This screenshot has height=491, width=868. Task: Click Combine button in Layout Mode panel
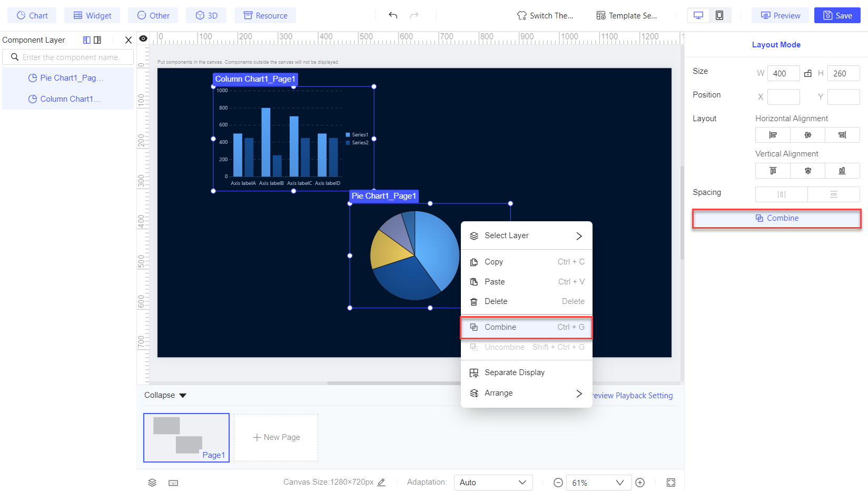tap(777, 218)
